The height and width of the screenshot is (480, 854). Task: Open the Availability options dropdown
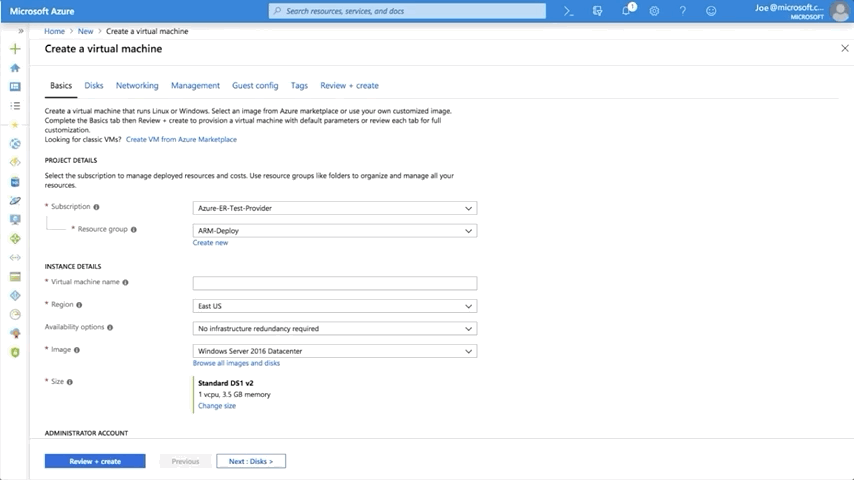[x=334, y=329]
